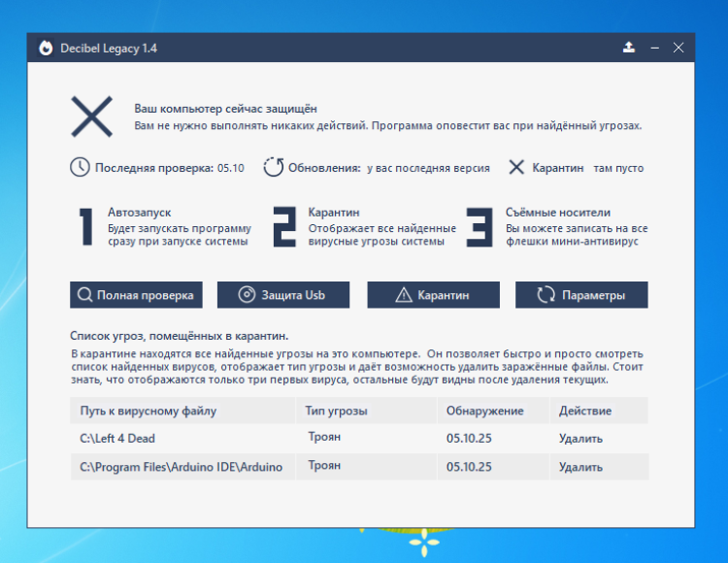Viewport: 728px width, 563px height.
Task: Open Параметры settings button
Action: [580, 295]
